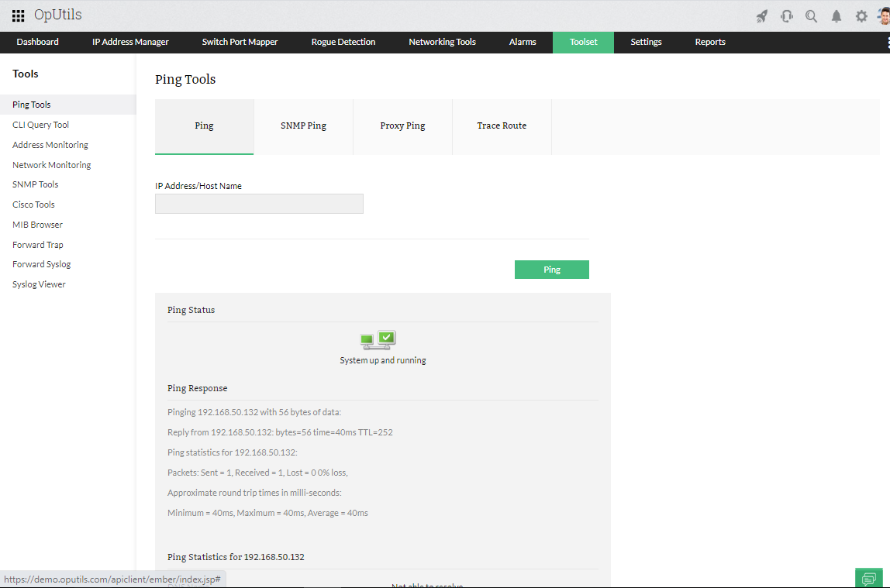
Task: Open SNMP Tools
Action: (35, 184)
